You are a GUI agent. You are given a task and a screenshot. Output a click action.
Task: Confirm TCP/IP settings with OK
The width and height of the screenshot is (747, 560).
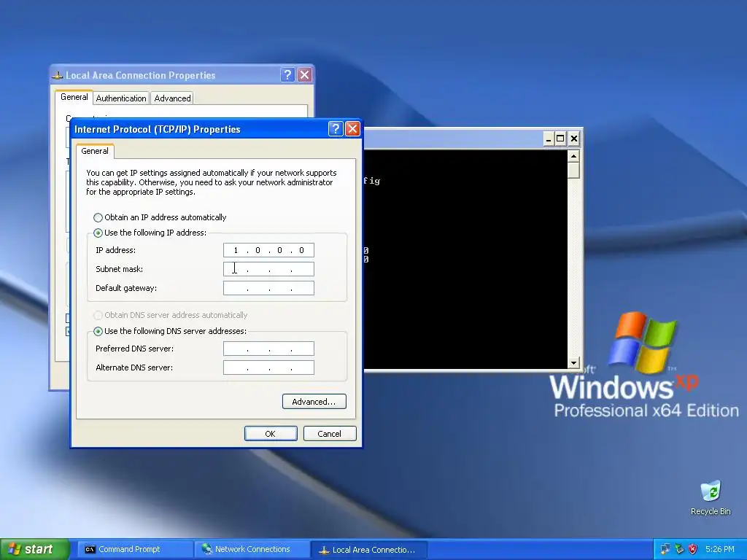pos(271,433)
